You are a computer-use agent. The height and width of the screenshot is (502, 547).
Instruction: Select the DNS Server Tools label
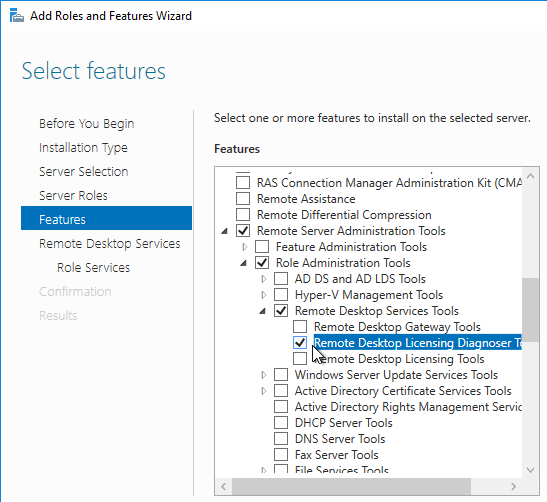pos(340,439)
